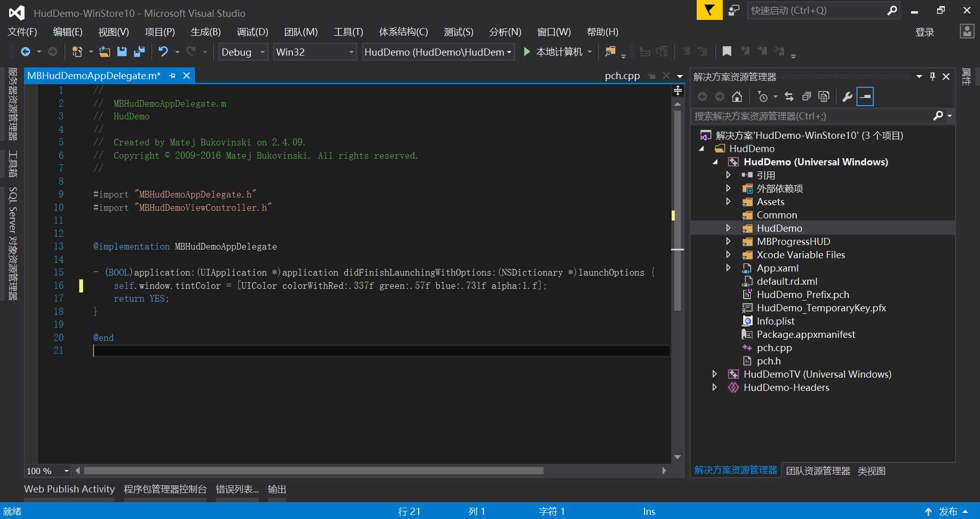Screen dimensions: 980x519
Task: Toggle pin on MBHudDemoAppDelegate.m tab
Action: 173,76
